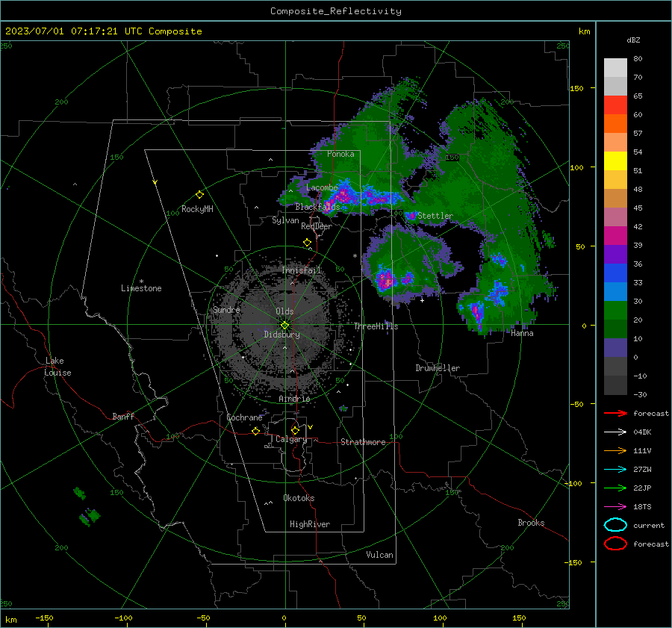The image size is (672, 628).
Task: Click the asterisk marker above Limestone
Action: tap(141, 282)
